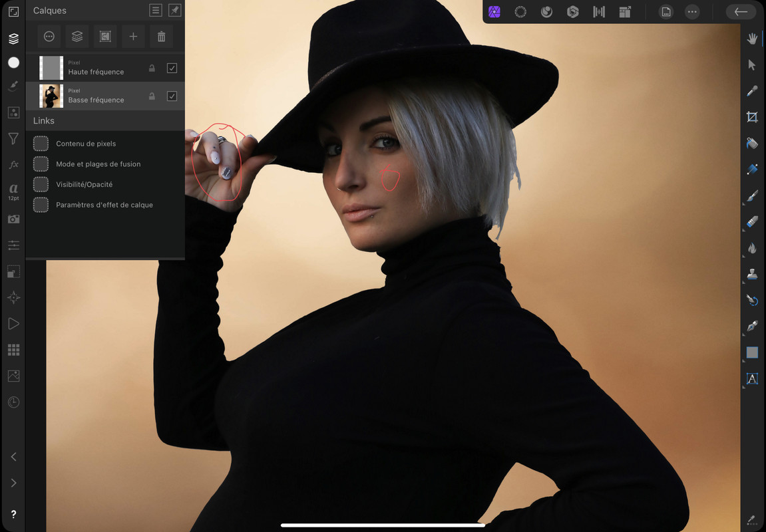Screen dimensions: 766x532
Task: Open the Navigator studio compass icon
Action: (x=14, y=298)
